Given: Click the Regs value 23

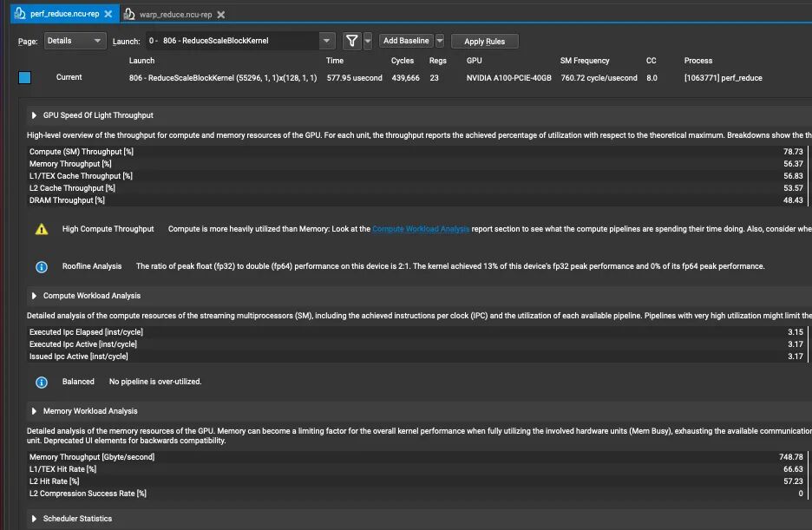Looking at the screenshot, I should click(x=434, y=78).
